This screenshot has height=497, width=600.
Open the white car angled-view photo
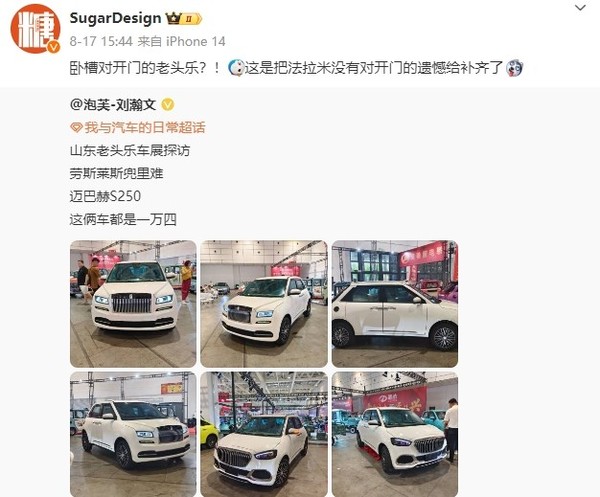264,304
